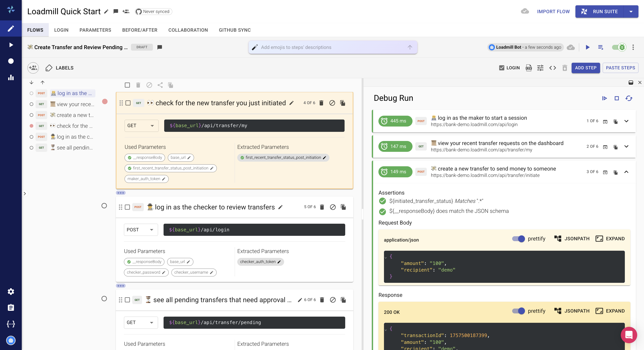
Task: Run the flow with the play icon
Action: point(588,47)
